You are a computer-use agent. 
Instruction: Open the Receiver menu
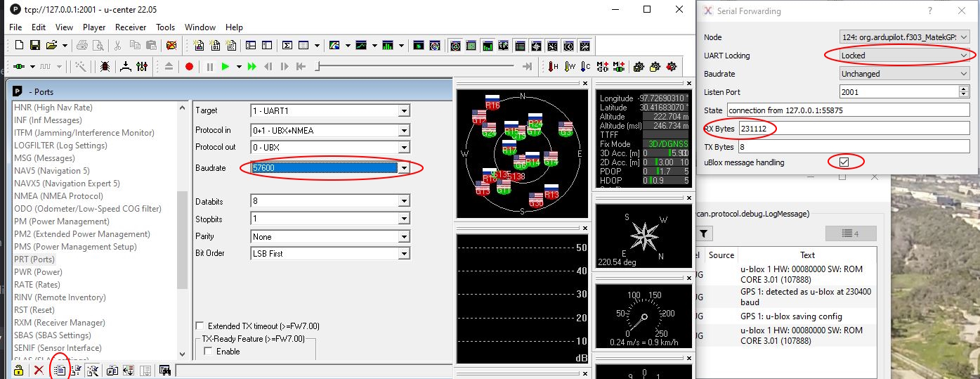131,27
